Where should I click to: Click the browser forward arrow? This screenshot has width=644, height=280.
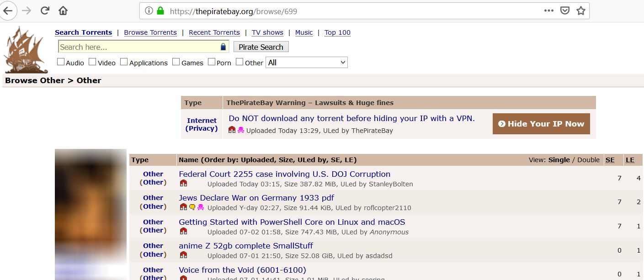pos(27,11)
